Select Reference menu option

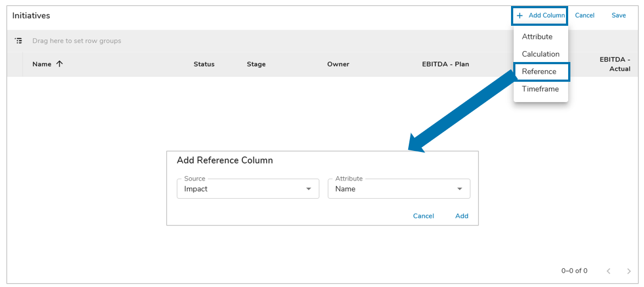click(x=539, y=72)
